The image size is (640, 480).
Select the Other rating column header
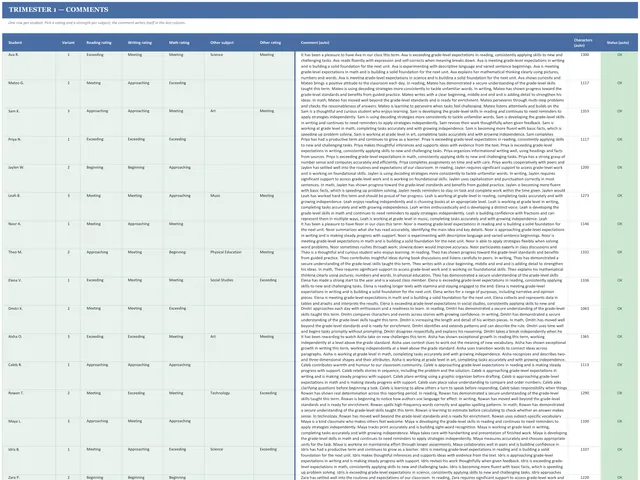coord(274,42)
